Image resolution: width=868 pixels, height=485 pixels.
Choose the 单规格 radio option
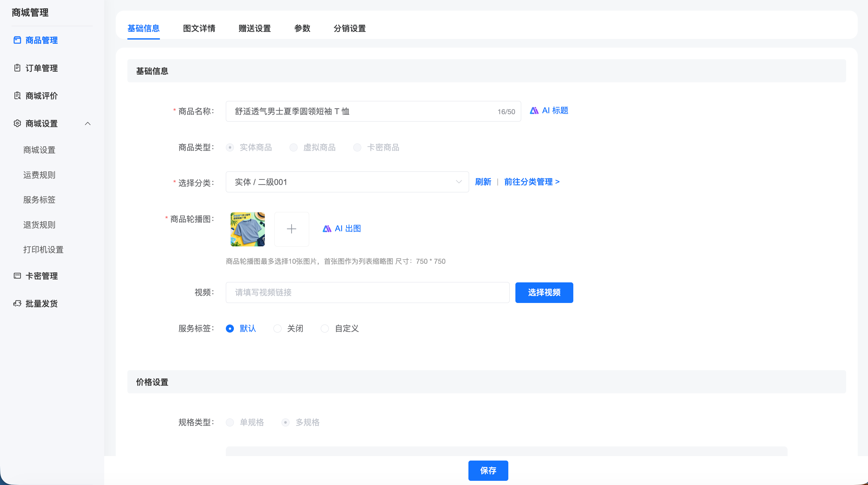[230, 422]
